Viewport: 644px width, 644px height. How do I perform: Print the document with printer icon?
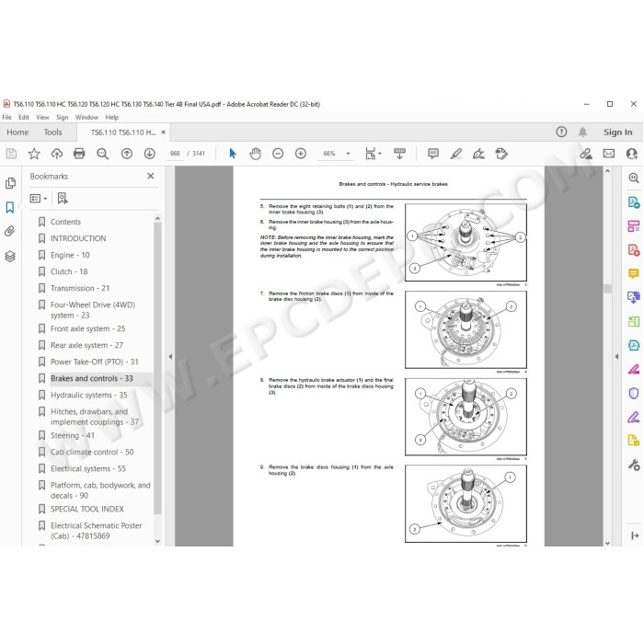[79, 154]
